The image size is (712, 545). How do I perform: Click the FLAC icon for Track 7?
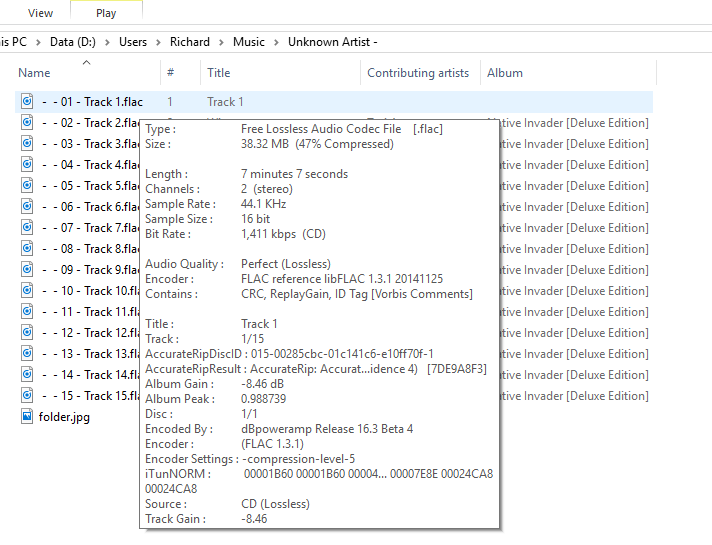27,227
